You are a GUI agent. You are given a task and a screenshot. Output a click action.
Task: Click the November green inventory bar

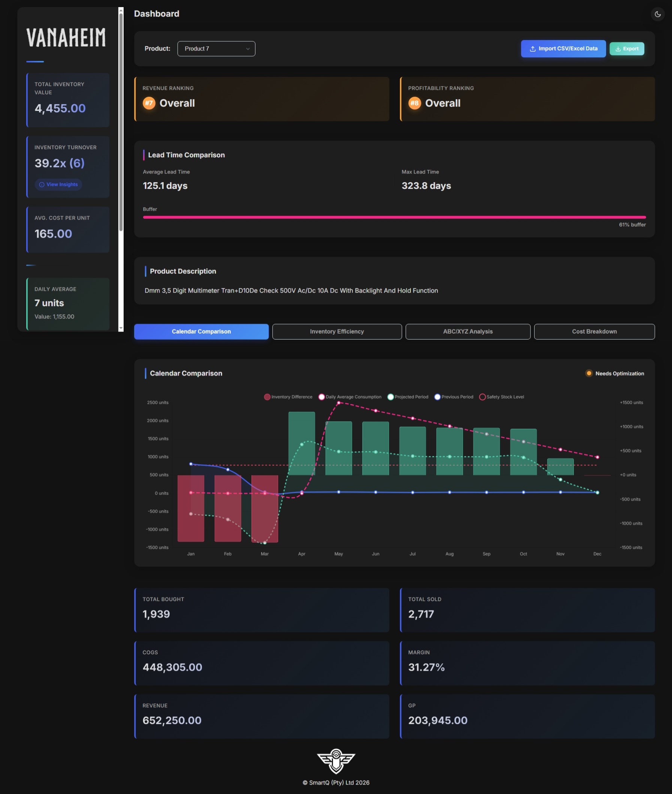pyautogui.click(x=560, y=467)
